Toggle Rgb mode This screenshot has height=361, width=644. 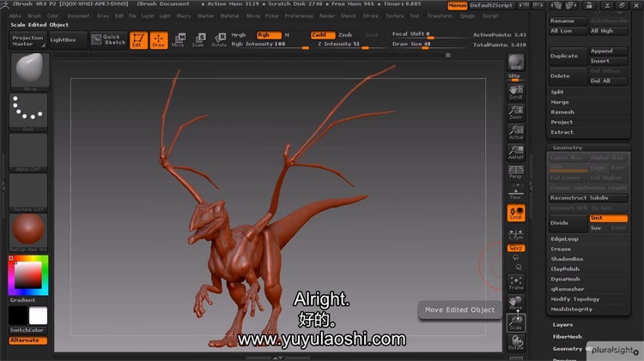click(269, 35)
